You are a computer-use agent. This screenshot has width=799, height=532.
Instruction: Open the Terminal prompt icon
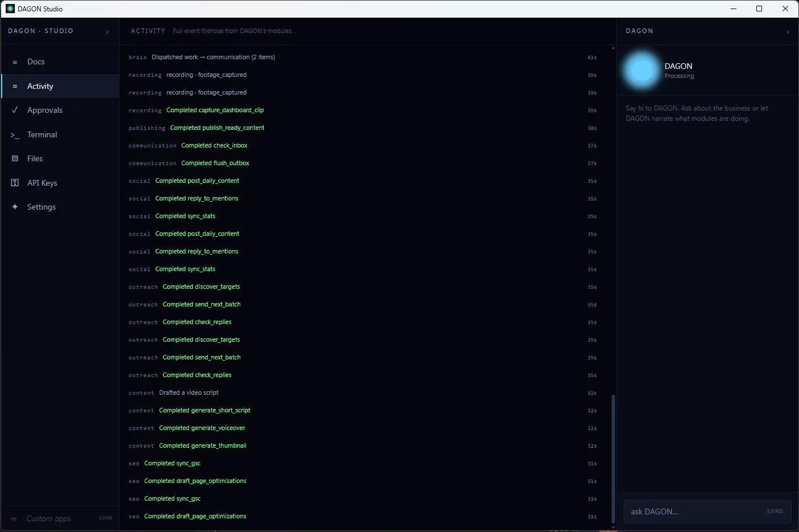pyautogui.click(x=15, y=134)
